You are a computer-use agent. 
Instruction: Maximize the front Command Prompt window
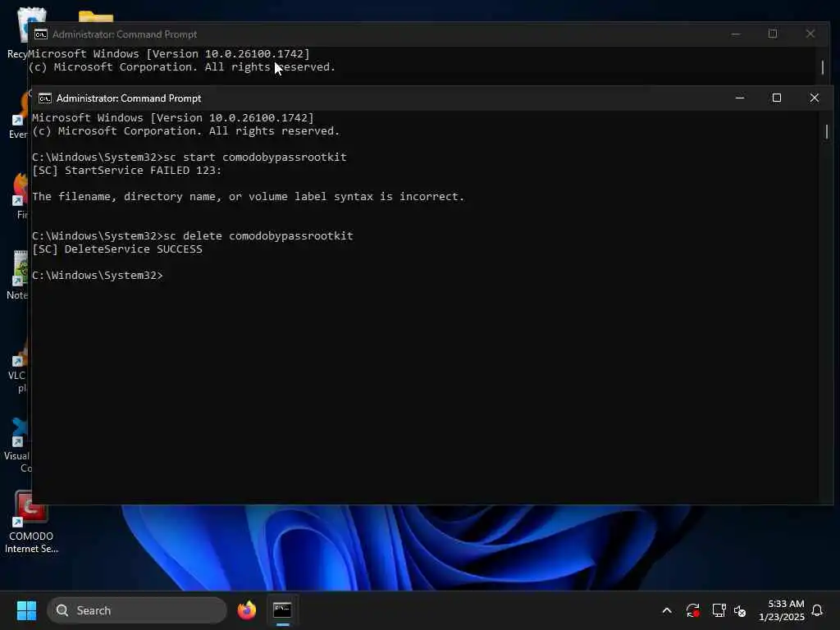(x=777, y=98)
